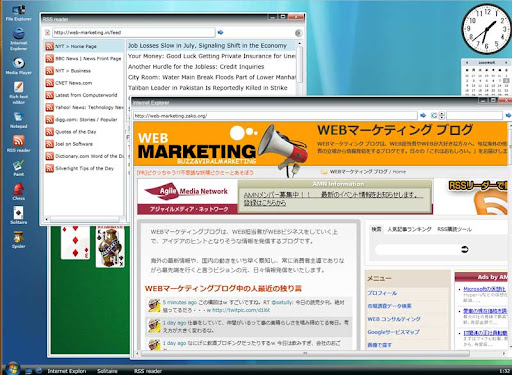This screenshot has height=375, width=512.
Task: Click RSS reader taskbar button
Action: (x=148, y=371)
